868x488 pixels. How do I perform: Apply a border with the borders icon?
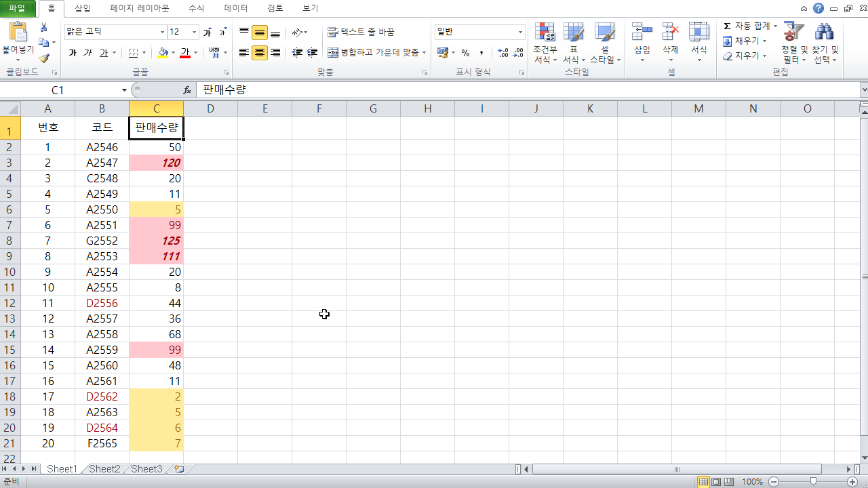click(x=134, y=53)
